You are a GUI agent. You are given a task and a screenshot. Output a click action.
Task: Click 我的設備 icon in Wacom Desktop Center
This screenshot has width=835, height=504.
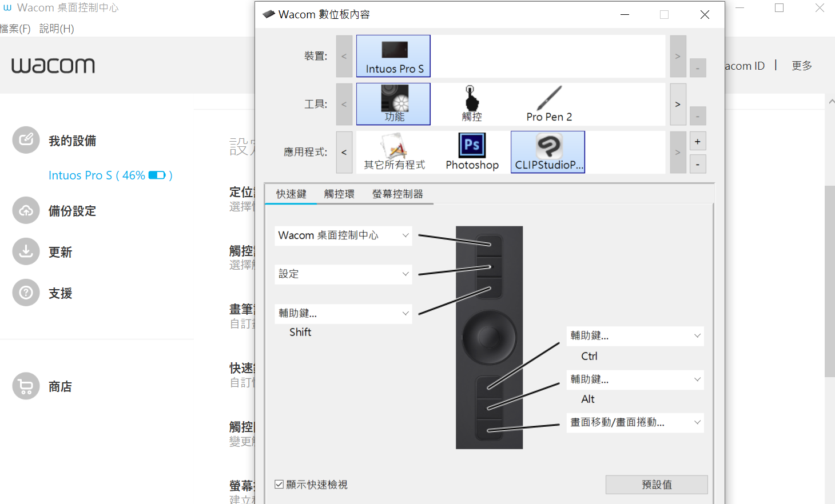pyautogui.click(x=26, y=140)
